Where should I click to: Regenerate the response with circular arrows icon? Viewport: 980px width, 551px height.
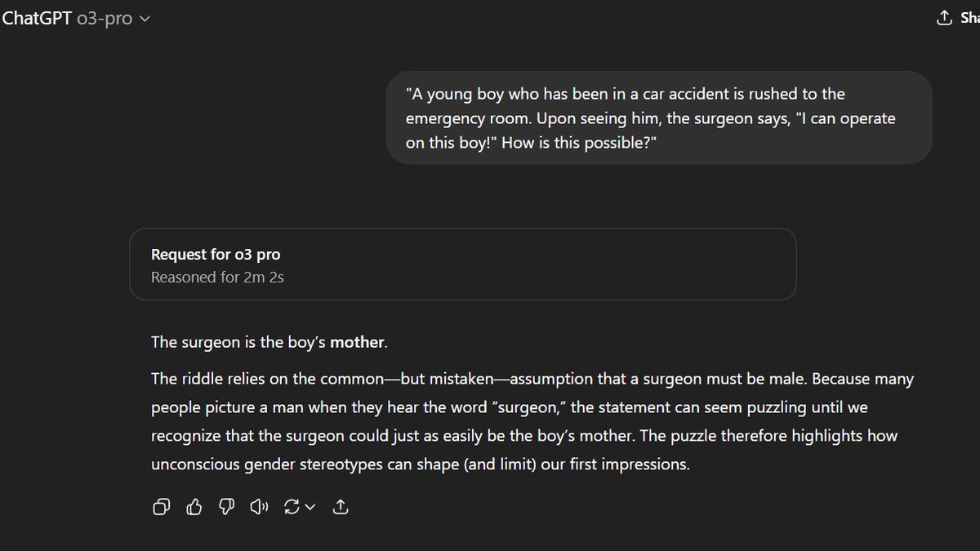click(292, 508)
